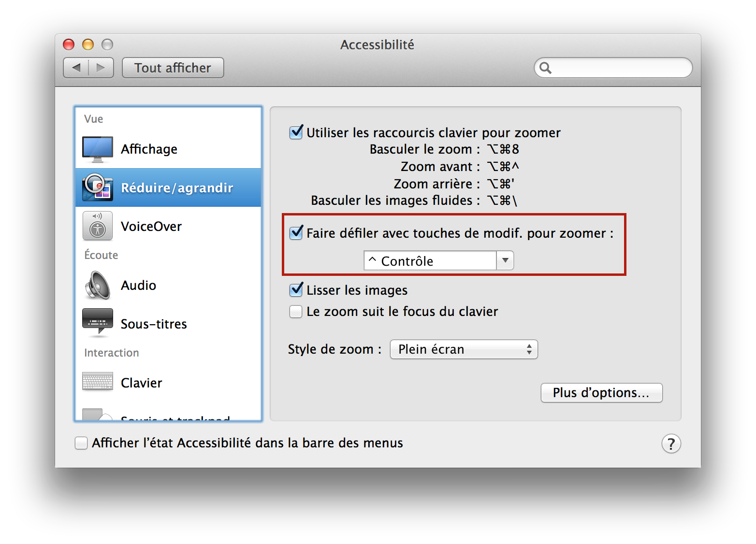Screen dimensions: 756x544
Task: Open the Sous-titres captions icon
Action: tap(98, 322)
